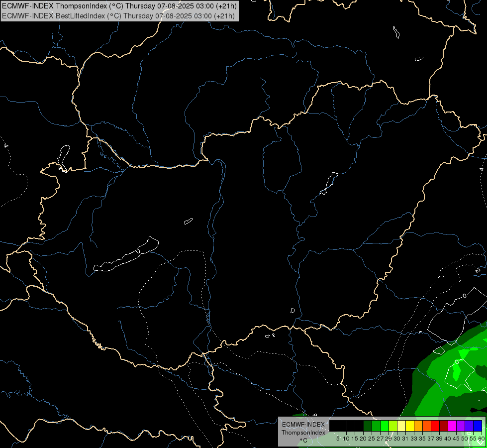
Task: Select the indigo 50–55 legend swatch
Action: pyautogui.click(x=469, y=426)
